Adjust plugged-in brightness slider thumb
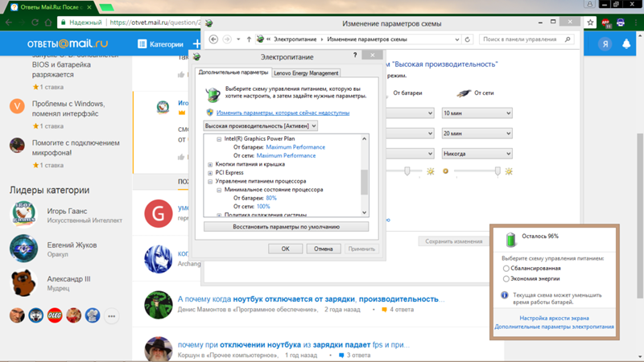644x362 pixels. pyautogui.click(x=497, y=171)
